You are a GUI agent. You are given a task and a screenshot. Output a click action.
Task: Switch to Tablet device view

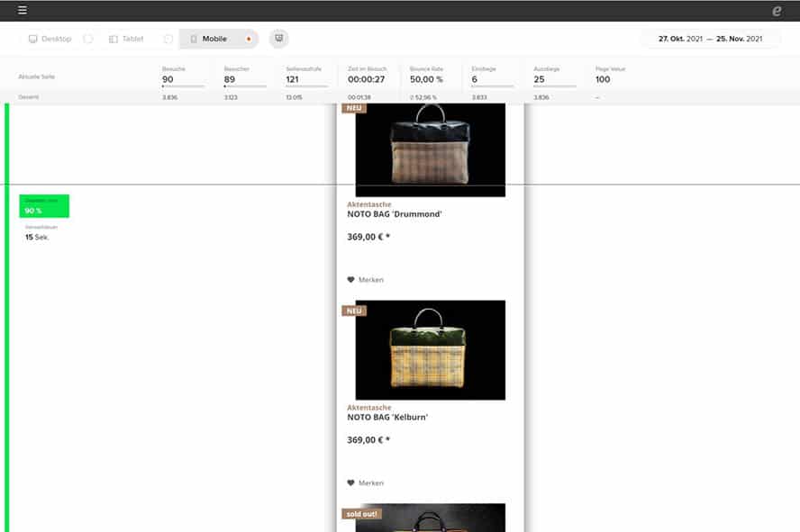point(126,39)
